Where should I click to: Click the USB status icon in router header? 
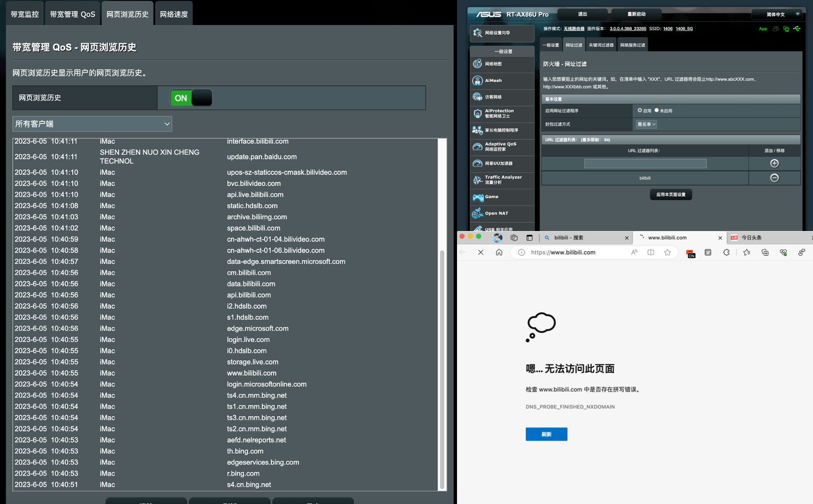click(797, 29)
